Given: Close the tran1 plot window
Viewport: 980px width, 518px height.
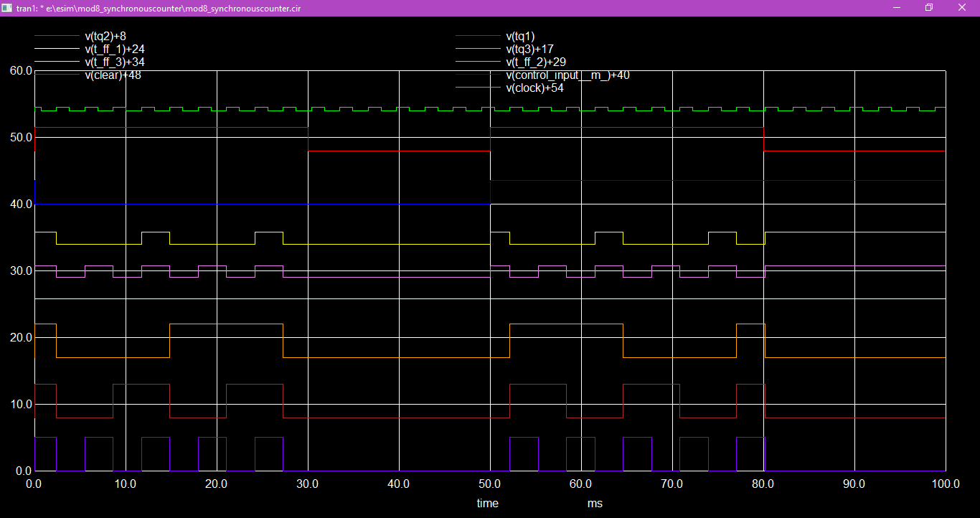Looking at the screenshot, I should [x=963, y=7].
